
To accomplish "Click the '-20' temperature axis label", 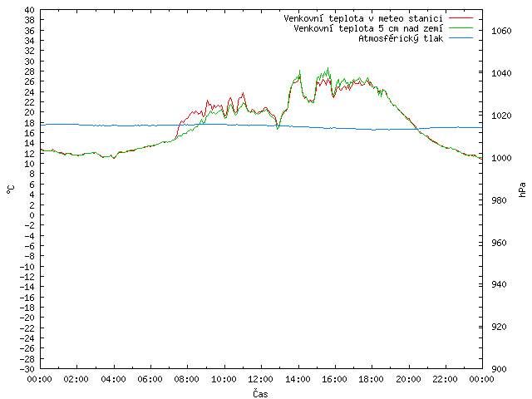I will [x=27, y=318].
